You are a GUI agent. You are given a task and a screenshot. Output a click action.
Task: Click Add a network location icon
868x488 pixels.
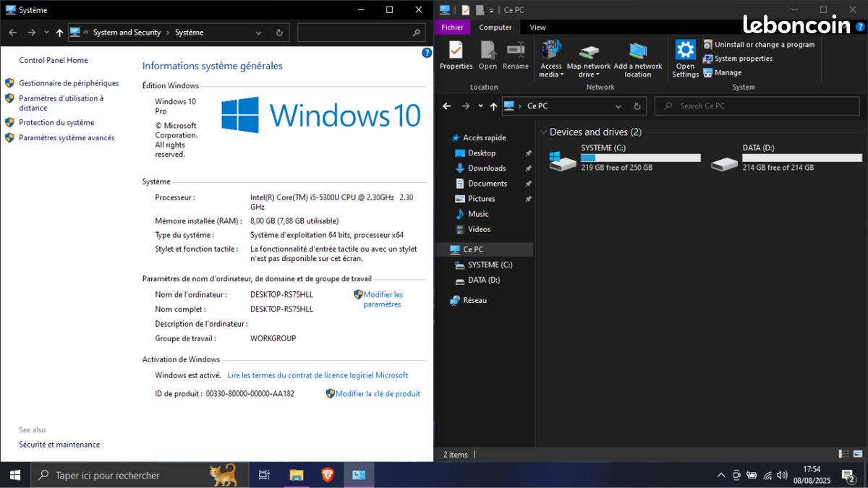click(638, 51)
